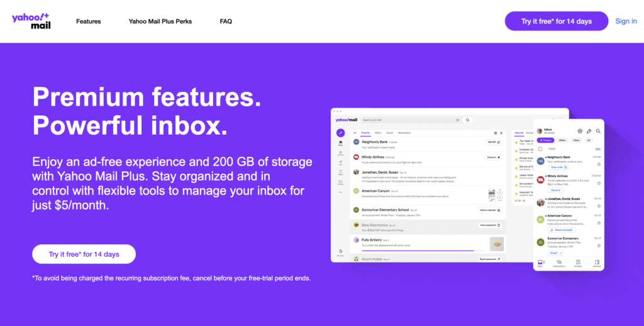Select the Social tab in desktop mockup
644x326 pixels.
pyautogui.click(x=390, y=133)
